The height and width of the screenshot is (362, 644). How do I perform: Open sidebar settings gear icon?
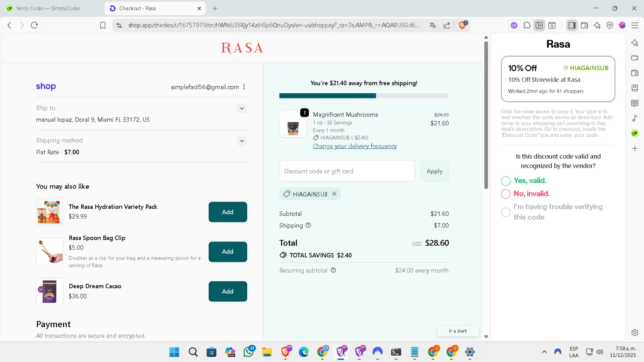tap(635, 332)
